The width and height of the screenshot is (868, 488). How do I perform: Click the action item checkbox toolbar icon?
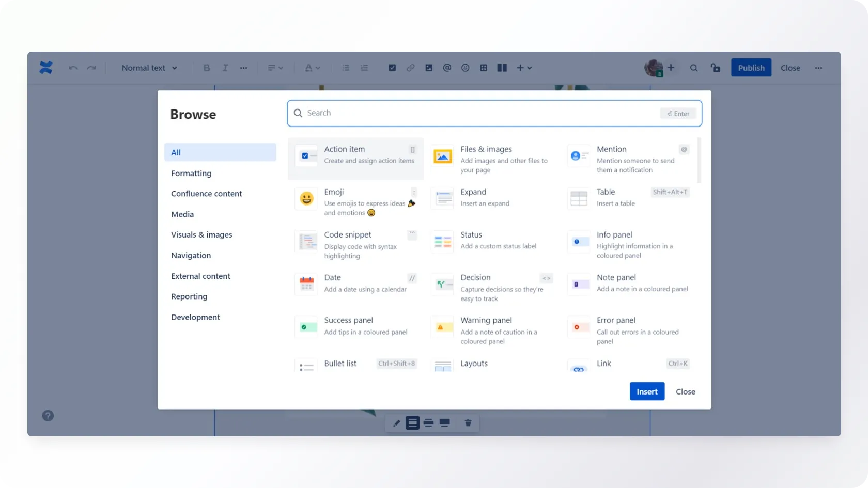pyautogui.click(x=392, y=68)
